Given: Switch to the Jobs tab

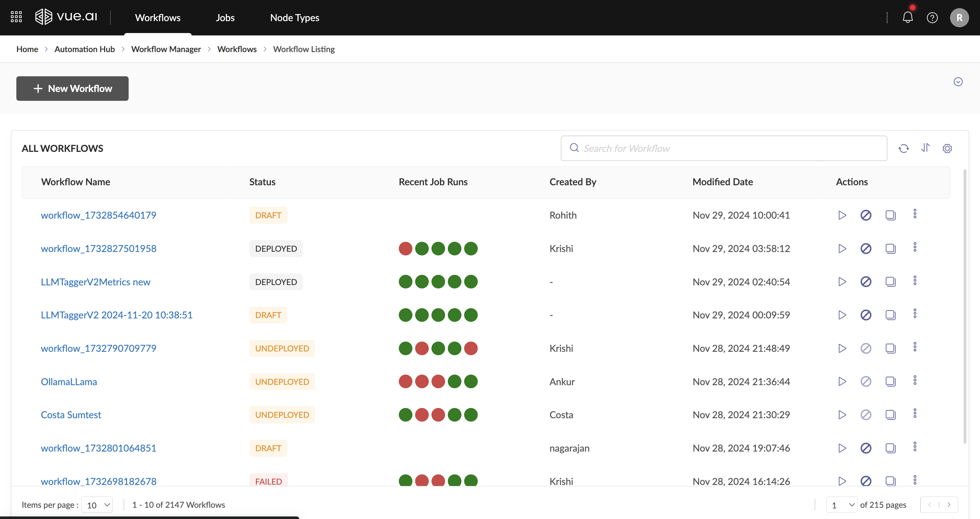Looking at the screenshot, I should 225,17.
